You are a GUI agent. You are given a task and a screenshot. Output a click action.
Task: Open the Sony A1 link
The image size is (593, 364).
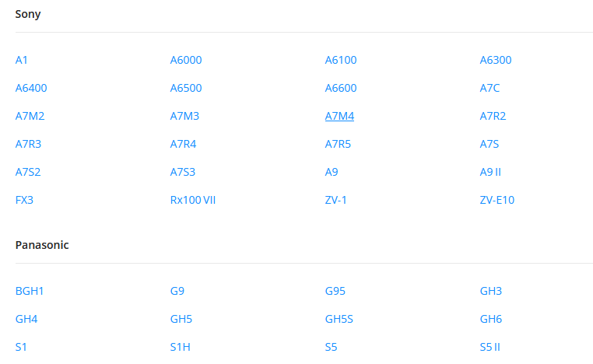(x=21, y=60)
